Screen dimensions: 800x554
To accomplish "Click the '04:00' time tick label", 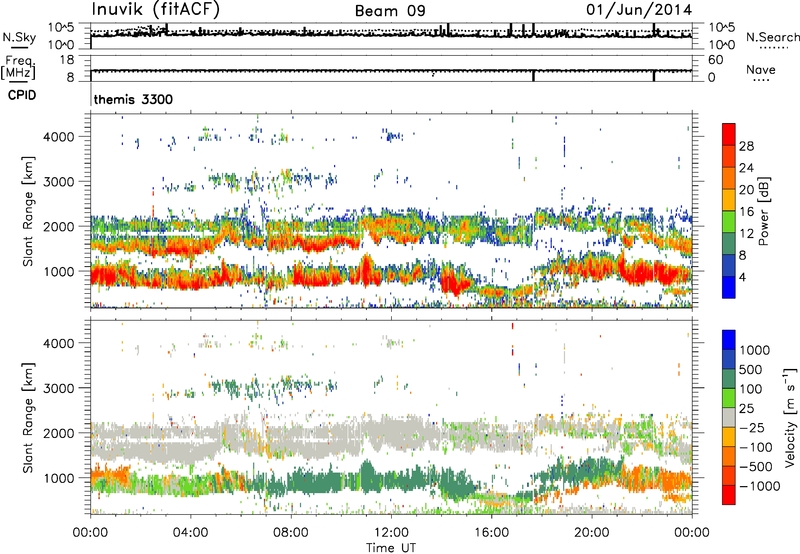I will [x=190, y=533].
